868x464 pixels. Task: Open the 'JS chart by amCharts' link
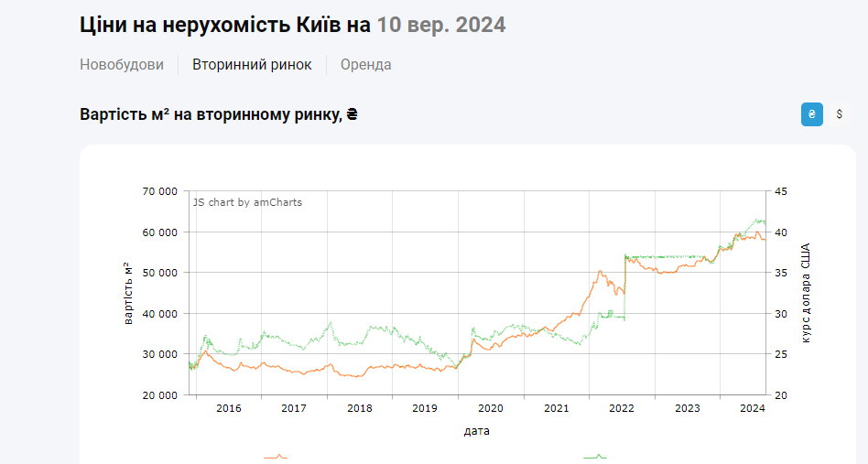point(247,202)
